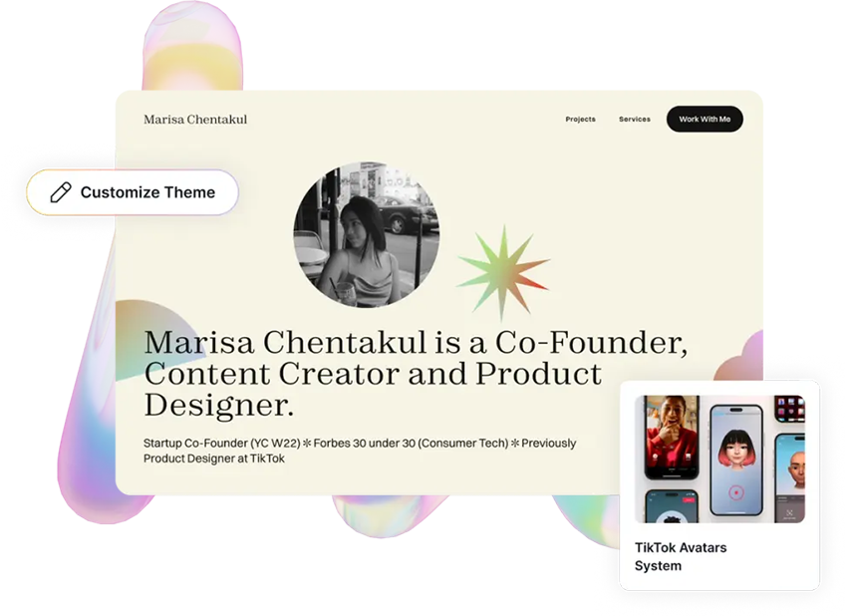This screenshot has width=845, height=616.
Task: Click the Work With Me button
Action: coord(704,119)
